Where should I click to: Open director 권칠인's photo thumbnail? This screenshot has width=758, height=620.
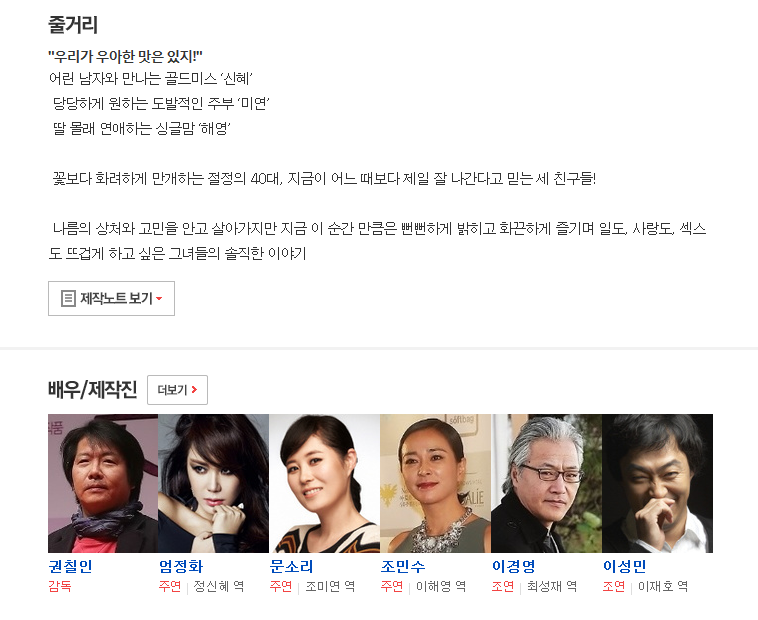pyautogui.click(x=103, y=483)
